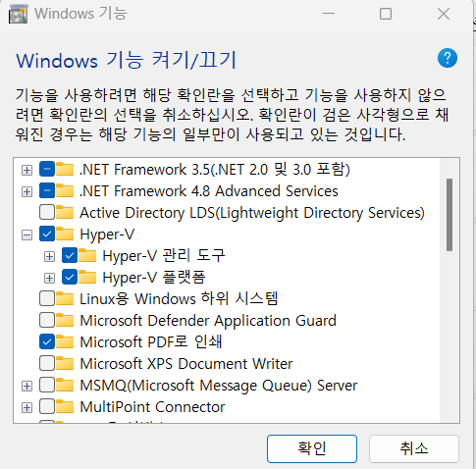Collapse the Hyper-V tree node
Viewport: 476px width, 469px height.
(x=26, y=234)
